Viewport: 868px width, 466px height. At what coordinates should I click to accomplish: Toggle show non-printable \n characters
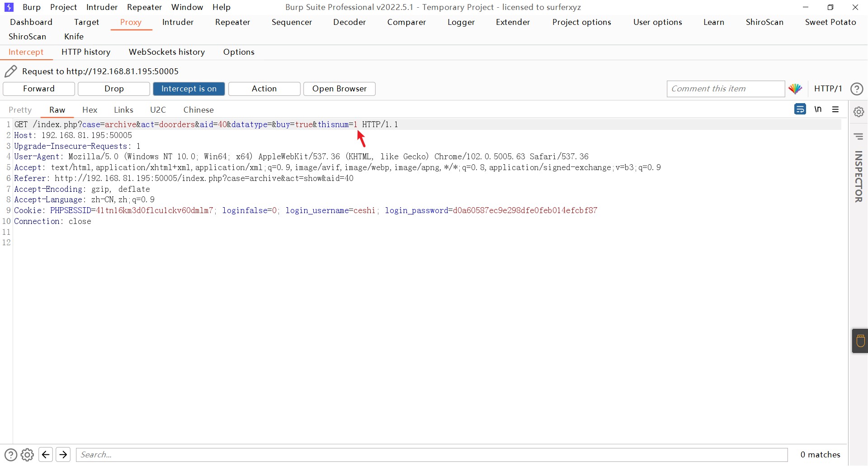click(818, 109)
